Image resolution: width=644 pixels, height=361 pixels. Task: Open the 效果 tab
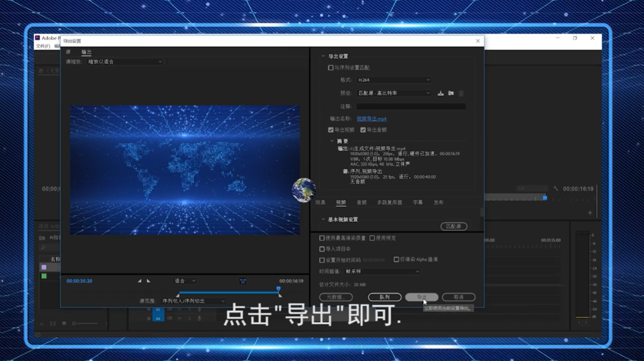pyautogui.click(x=320, y=202)
